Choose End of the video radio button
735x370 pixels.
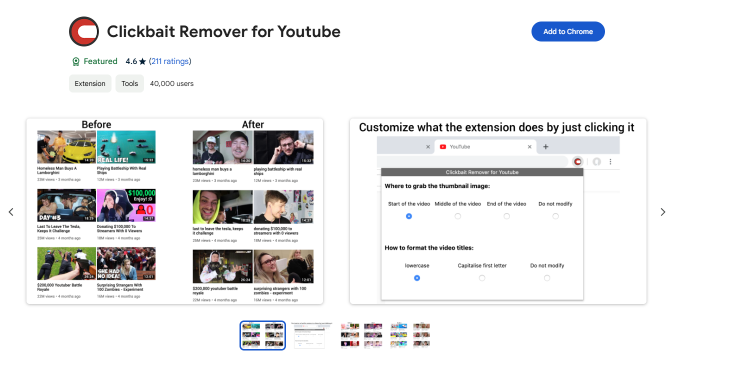[x=506, y=216]
